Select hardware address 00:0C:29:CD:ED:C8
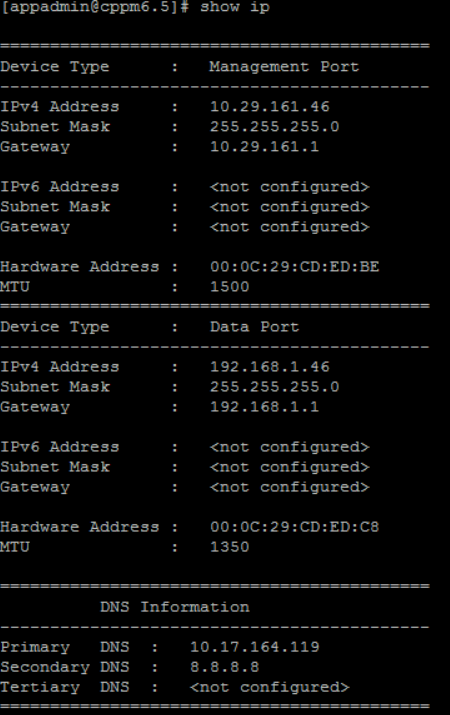Screen dimensions: 450x715 (295, 527)
